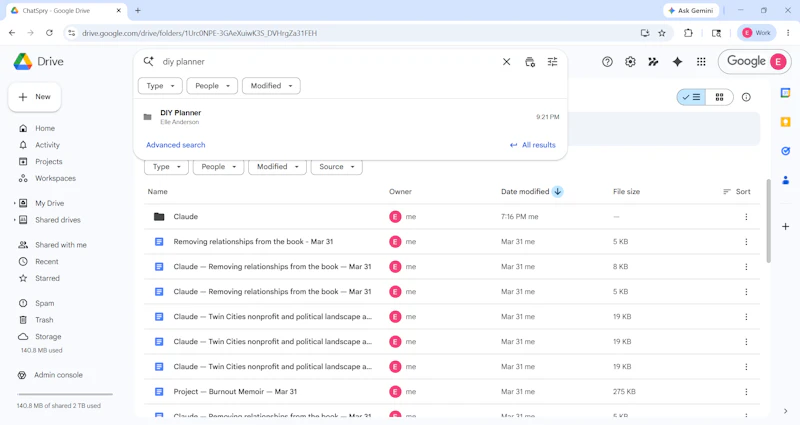Open Type dropdown in search panel
This screenshot has height=425, width=800.
point(160,86)
